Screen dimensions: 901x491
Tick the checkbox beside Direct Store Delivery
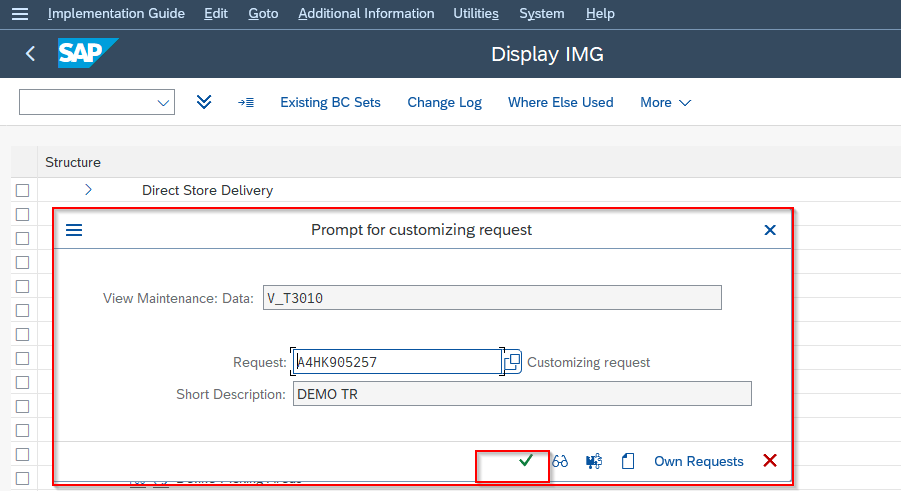(22, 190)
